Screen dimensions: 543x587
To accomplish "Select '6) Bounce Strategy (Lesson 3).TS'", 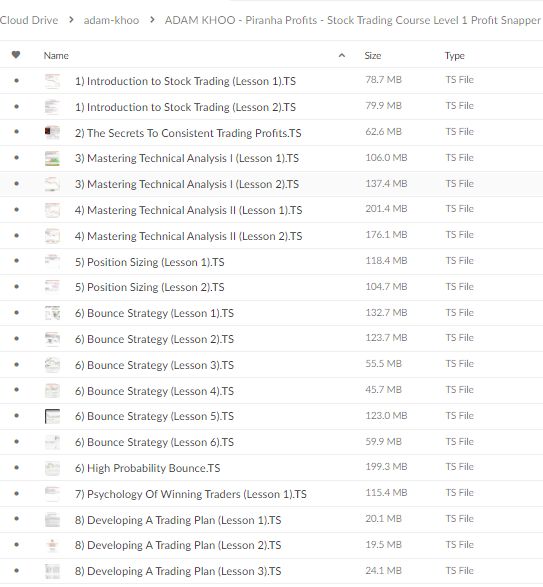I will 154,365.
